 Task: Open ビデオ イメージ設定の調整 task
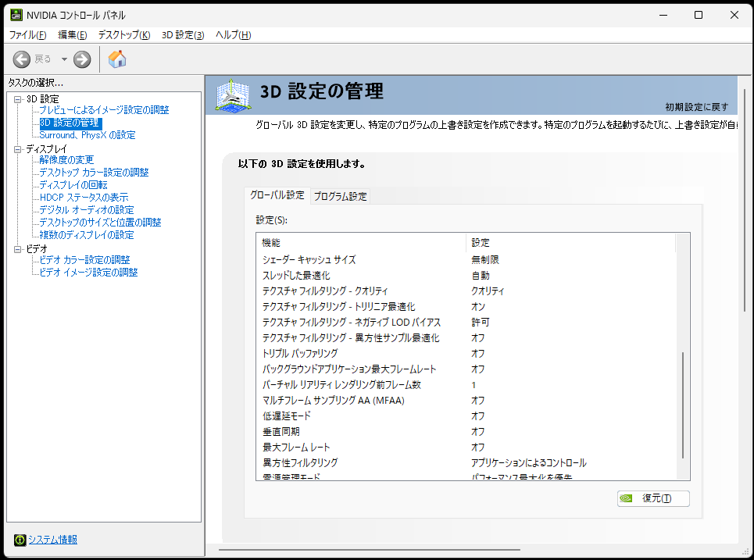tap(88, 273)
